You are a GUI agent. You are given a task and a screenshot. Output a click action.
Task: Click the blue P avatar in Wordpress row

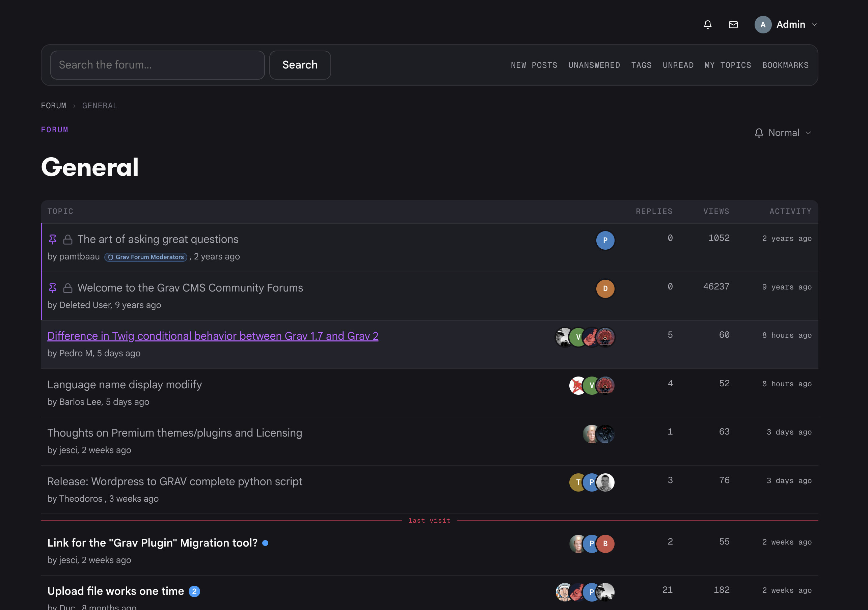click(x=591, y=482)
